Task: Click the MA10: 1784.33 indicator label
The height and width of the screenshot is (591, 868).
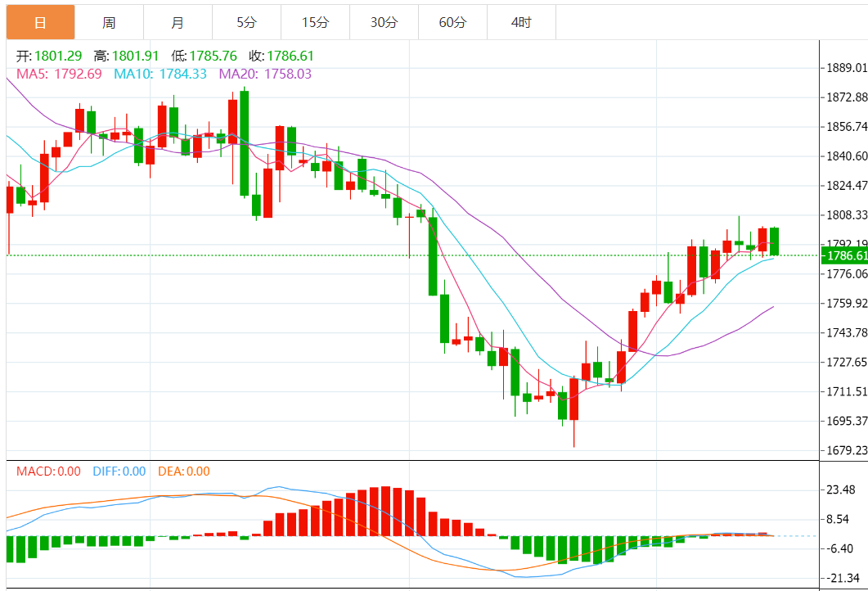Action: point(160,74)
